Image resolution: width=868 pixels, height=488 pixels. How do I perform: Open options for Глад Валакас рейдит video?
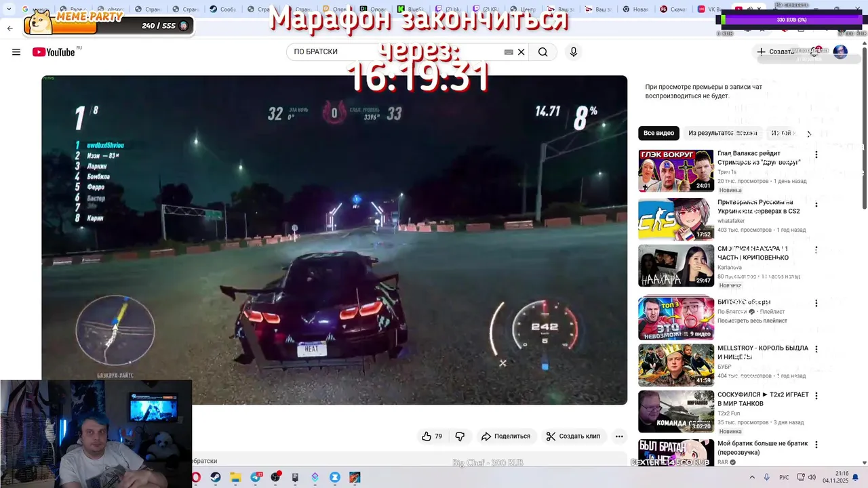click(x=816, y=155)
